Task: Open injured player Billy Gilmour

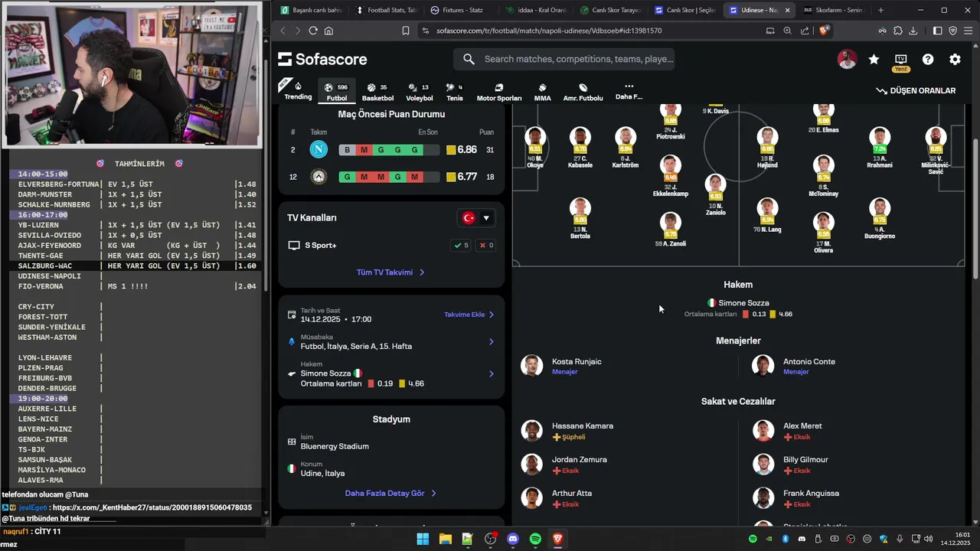Action: point(805,459)
